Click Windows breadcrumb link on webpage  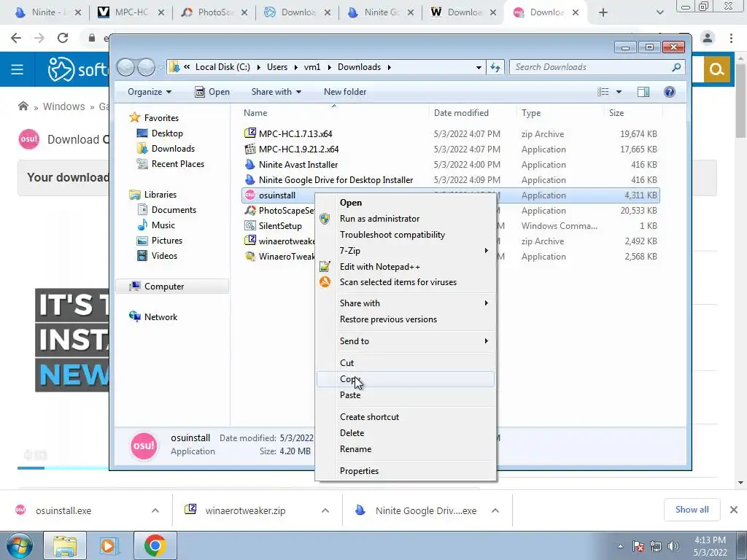(64, 106)
